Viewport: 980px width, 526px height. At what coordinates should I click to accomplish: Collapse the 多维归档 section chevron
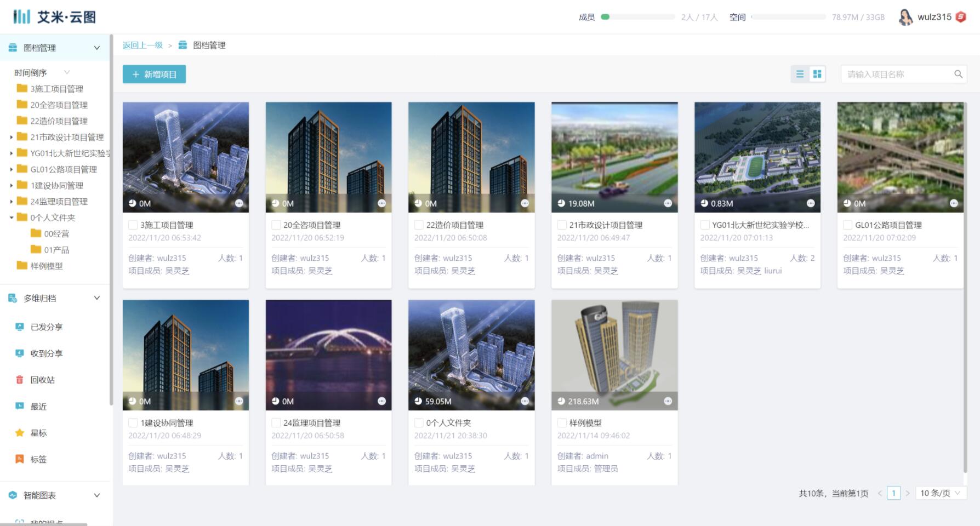point(97,298)
